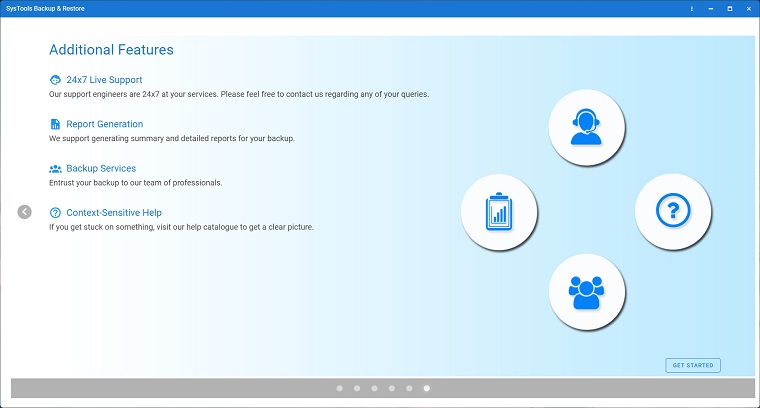Click the small icon beside 24x7 Live Support
Viewport: 760px width, 408px height.
[x=55, y=80]
